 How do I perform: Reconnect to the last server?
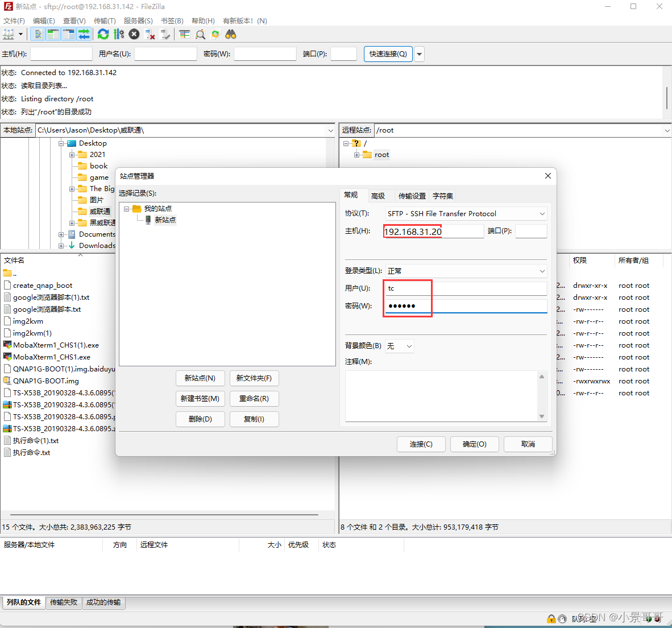(x=165, y=34)
